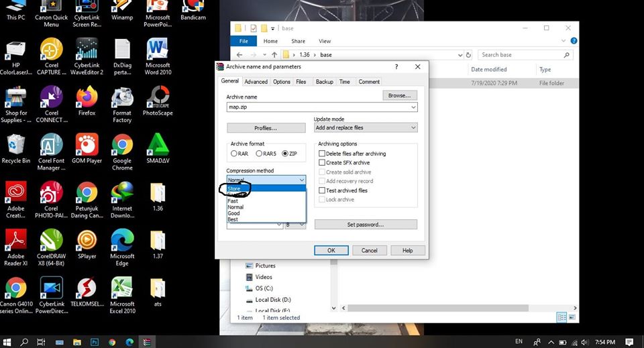The image size is (644, 348).
Task: Switch to the Options tab
Action: [x=281, y=82]
